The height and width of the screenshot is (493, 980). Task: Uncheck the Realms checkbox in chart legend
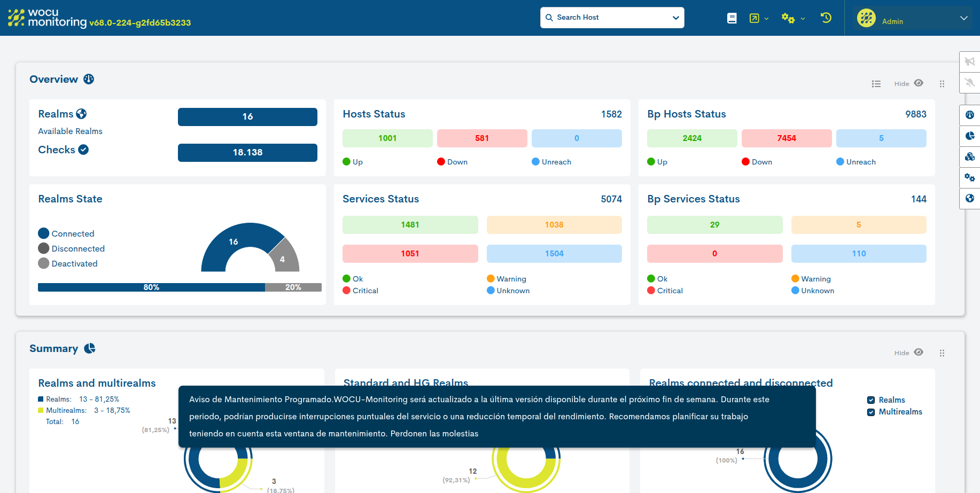pyautogui.click(x=871, y=400)
